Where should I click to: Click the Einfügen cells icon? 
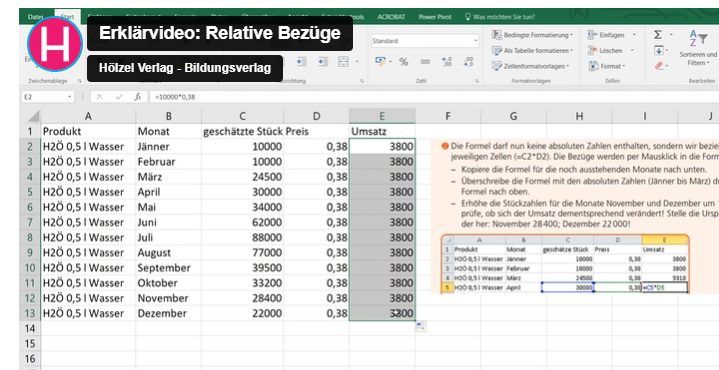[593, 35]
